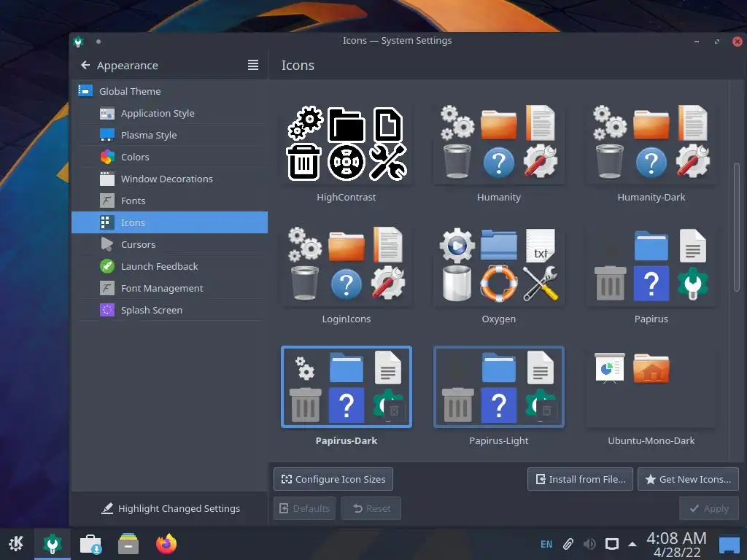Expand hidden system tray icons
The height and width of the screenshot is (560, 747).
632,544
